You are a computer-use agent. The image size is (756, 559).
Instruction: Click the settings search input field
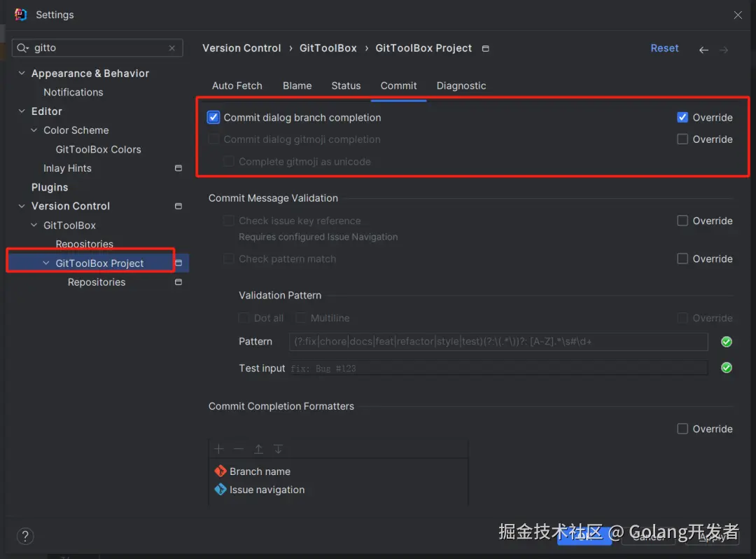(97, 48)
